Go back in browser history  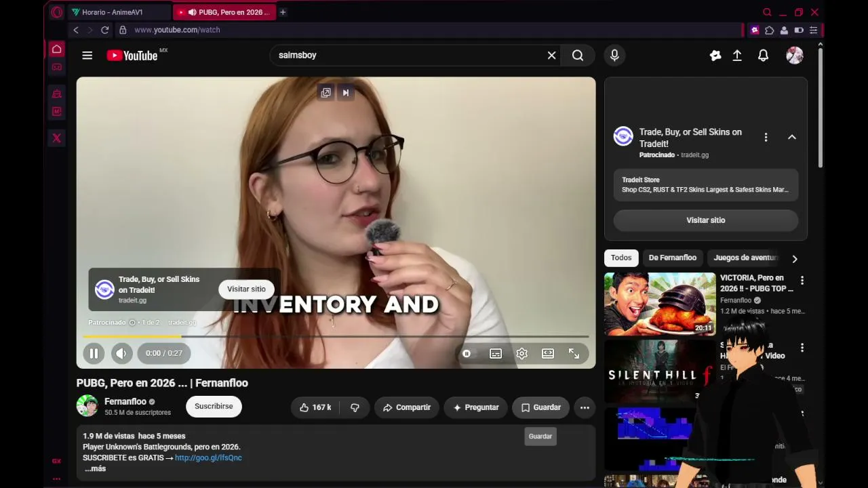coord(76,30)
